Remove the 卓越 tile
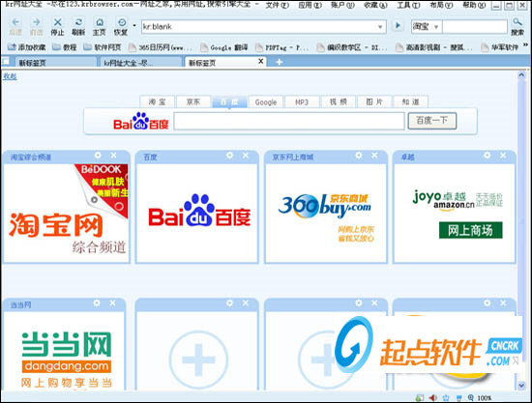This screenshot has width=532, height=403. [x=503, y=156]
